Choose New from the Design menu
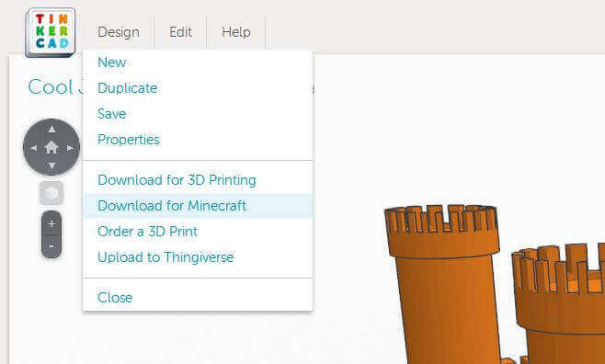This screenshot has height=364, width=605. (x=198, y=63)
